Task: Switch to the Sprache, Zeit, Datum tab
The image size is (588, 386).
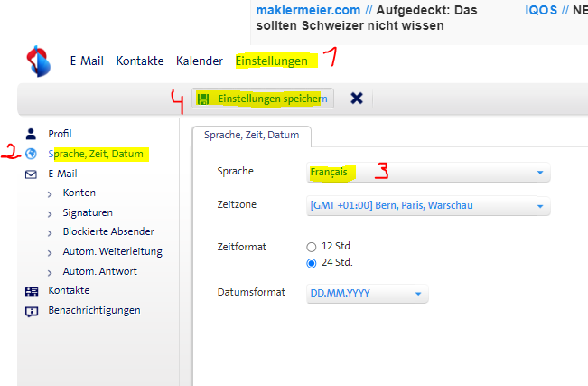Action: pyautogui.click(x=251, y=135)
